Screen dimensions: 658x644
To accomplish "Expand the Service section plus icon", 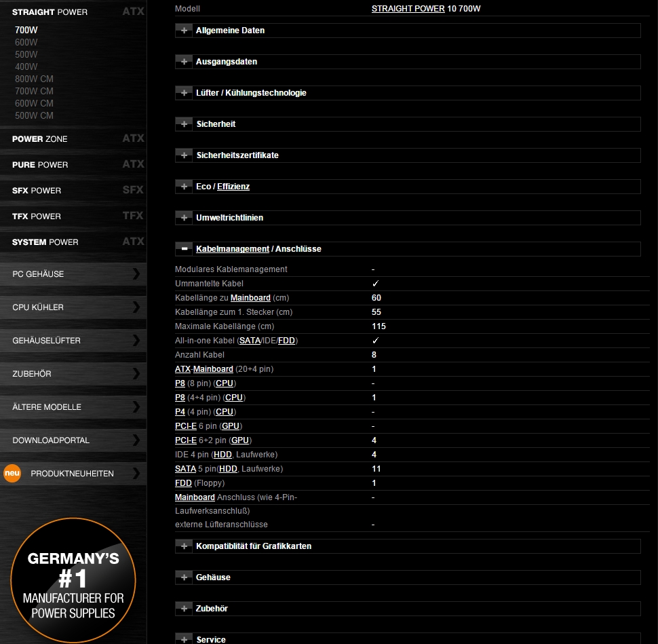I will [184, 639].
